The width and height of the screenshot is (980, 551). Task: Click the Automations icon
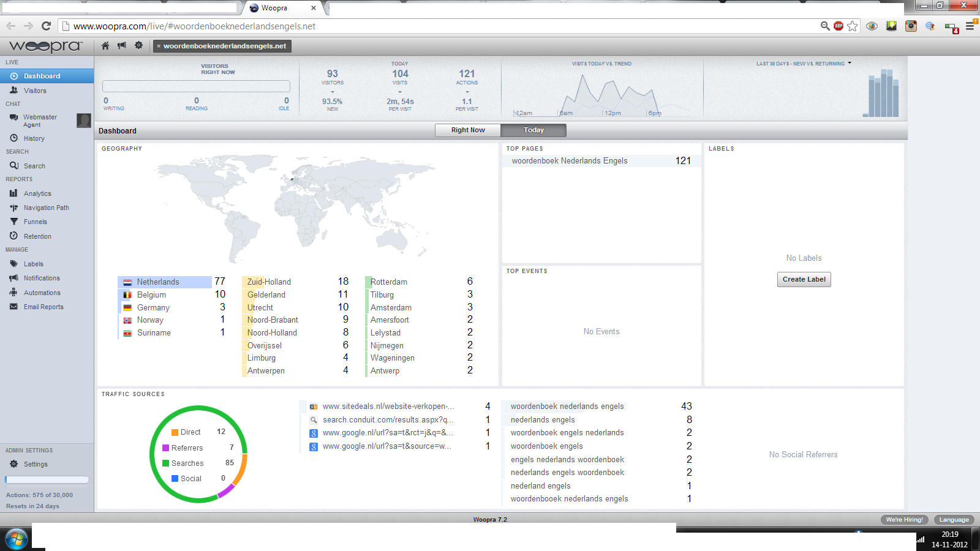click(13, 293)
